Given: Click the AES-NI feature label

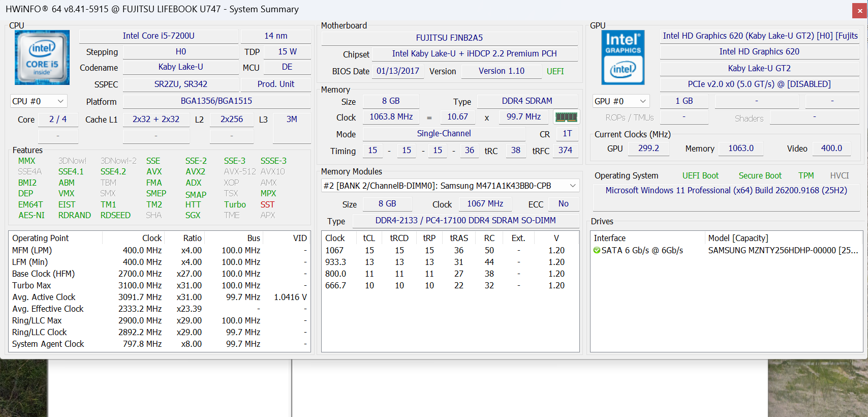Looking at the screenshot, I should pos(32,215).
